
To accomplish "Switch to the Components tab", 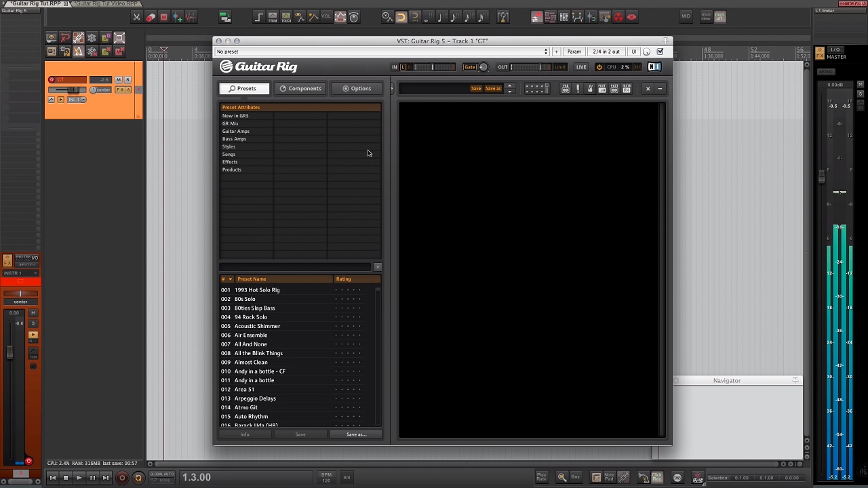I will point(300,89).
